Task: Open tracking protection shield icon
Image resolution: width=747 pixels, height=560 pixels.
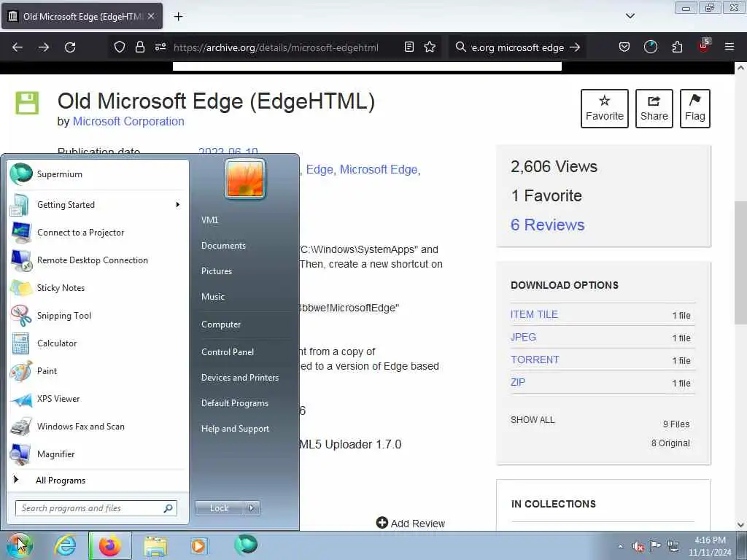Action: 120,47
